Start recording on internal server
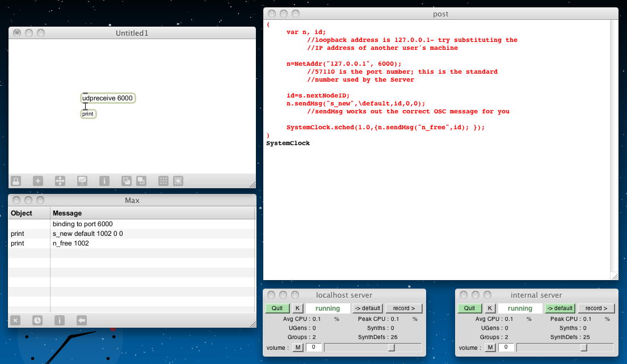Screen dimensions: 627x364 596,308
